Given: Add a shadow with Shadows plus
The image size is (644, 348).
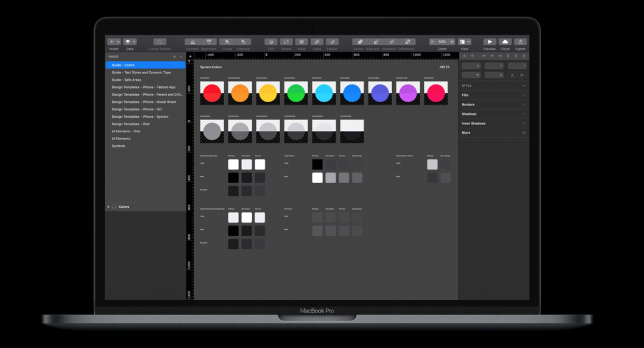Looking at the screenshot, I should tap(524, 114).
